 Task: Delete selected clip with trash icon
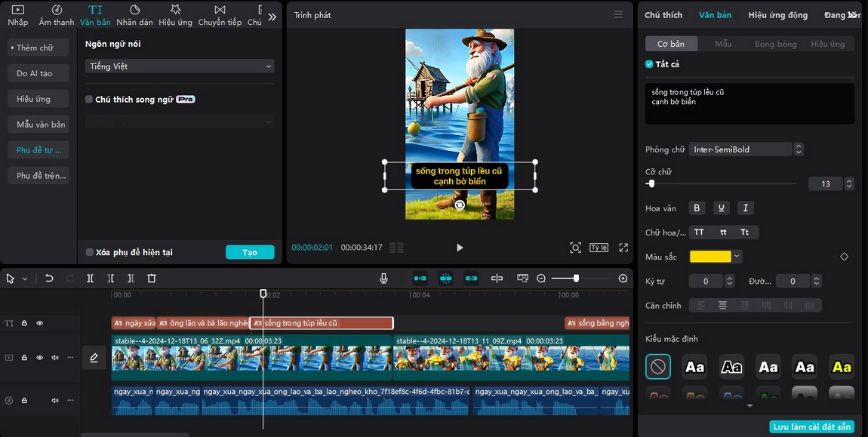point(152,279)
